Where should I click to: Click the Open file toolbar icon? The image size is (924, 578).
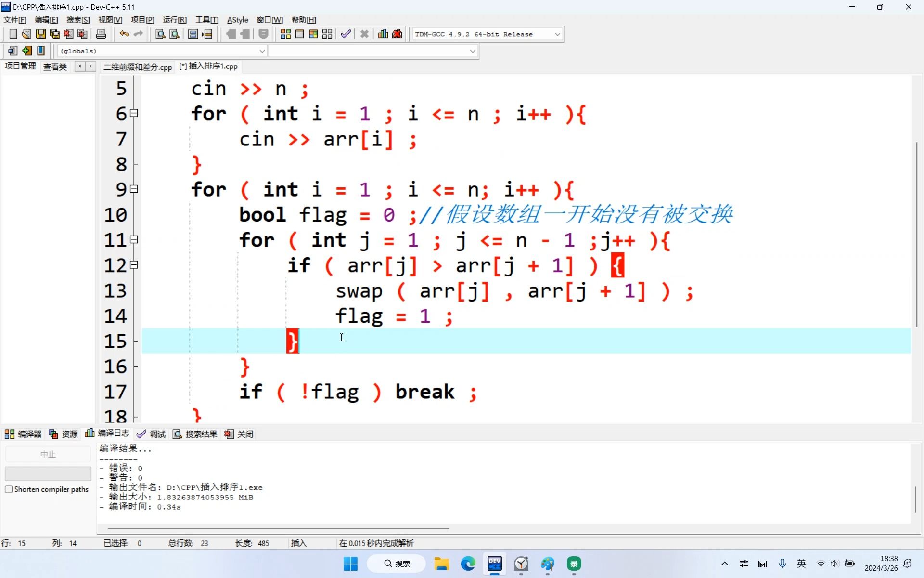(26, 34)
